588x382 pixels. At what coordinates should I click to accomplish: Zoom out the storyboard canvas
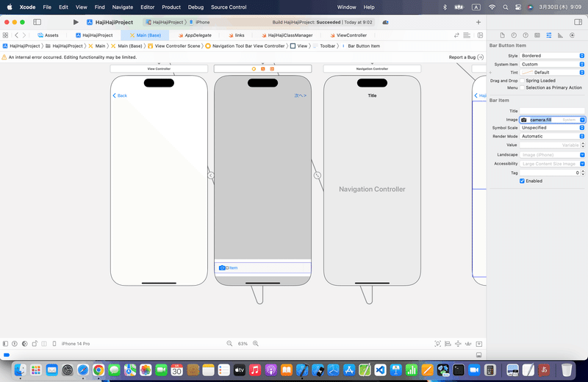click(229, 343)
